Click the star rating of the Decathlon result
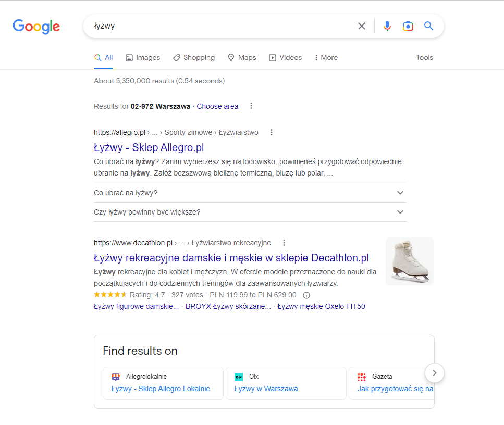504x425 pixels. pos(110,295)
